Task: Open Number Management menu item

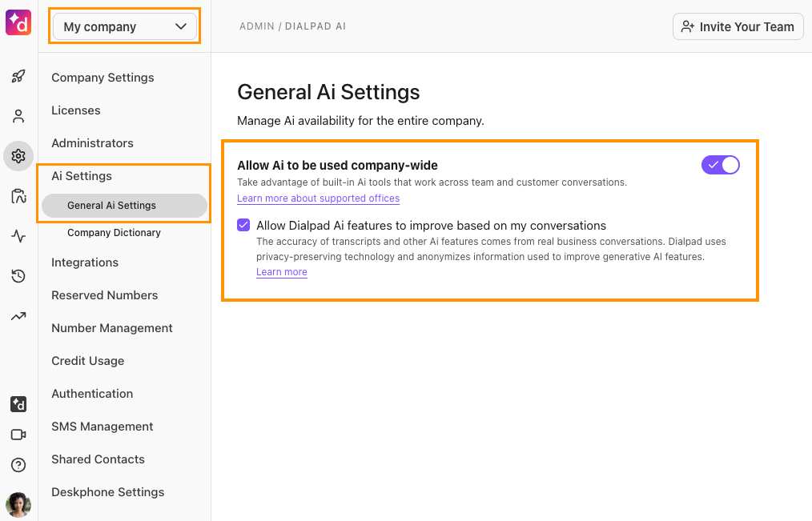Action: point(112,328)
